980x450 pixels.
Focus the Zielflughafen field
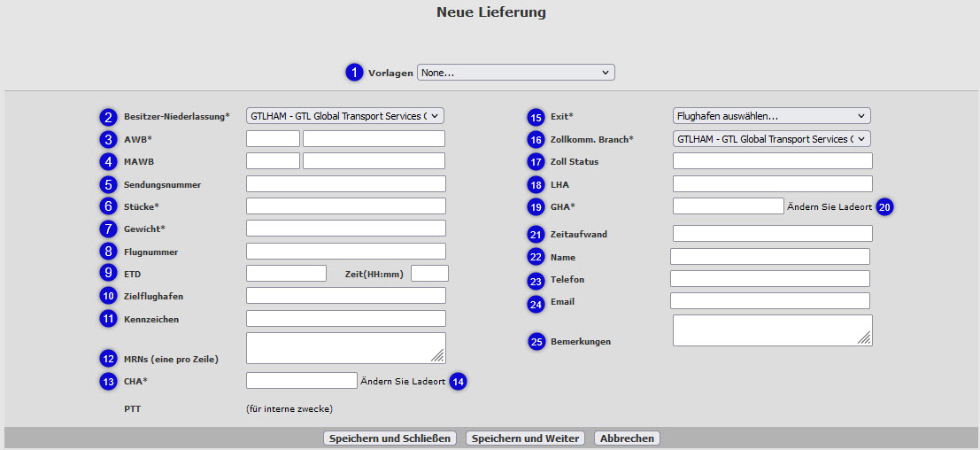click(345, 296)
